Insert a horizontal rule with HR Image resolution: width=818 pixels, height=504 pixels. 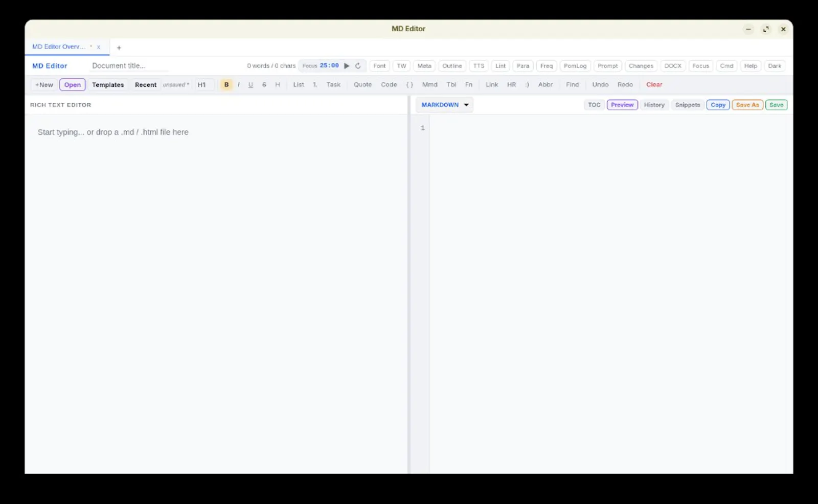tap(512, 85)
